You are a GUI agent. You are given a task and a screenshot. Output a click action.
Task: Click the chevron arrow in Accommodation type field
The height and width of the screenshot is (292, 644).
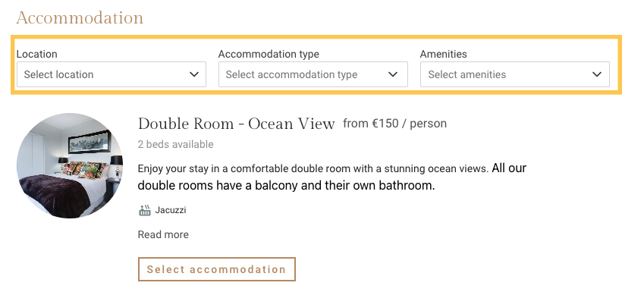click(393, 74)
